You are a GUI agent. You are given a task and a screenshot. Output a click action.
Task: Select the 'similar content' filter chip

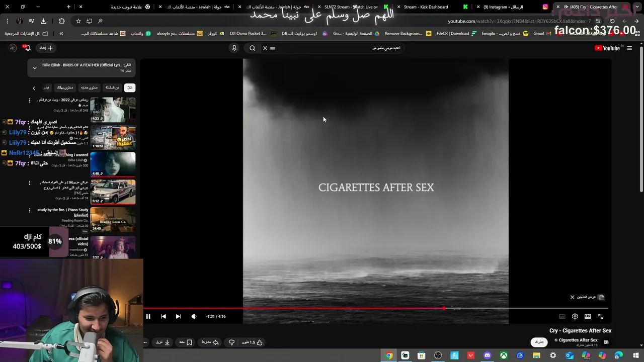click(x=89, y=87)
